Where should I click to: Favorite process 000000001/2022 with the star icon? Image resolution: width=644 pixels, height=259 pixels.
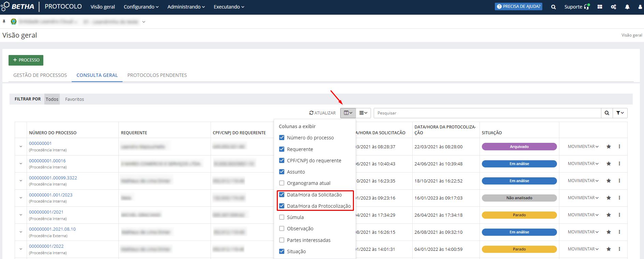tap(609, 249)
